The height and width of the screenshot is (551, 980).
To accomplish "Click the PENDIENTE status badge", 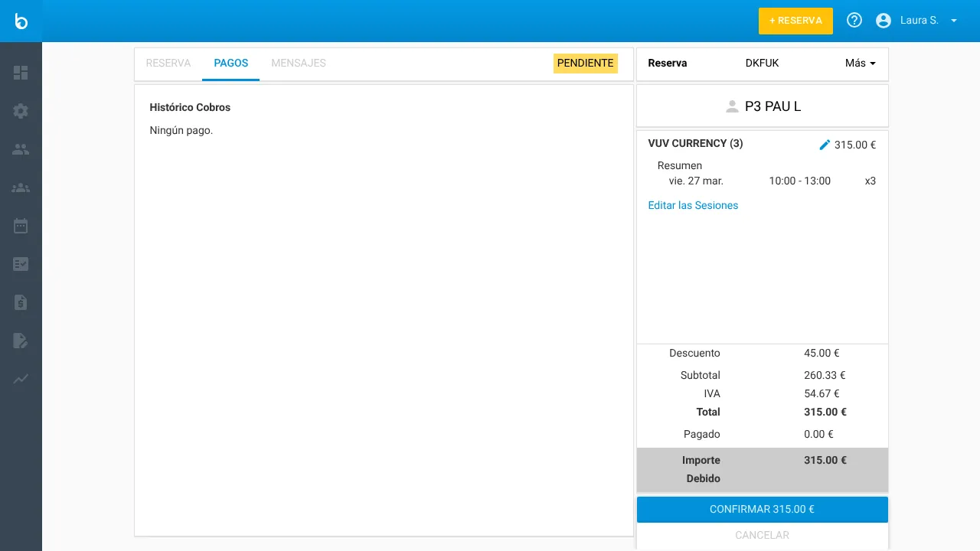I will point(585,64).
